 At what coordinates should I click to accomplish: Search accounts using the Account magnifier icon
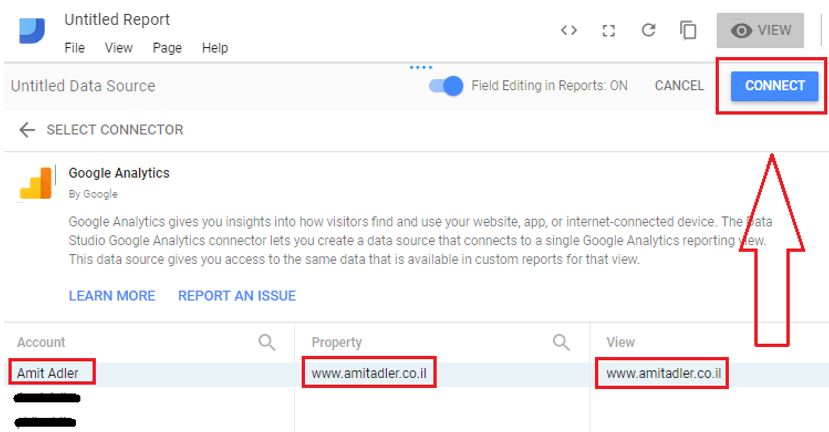pyautogui.click(x=267, y=342)
